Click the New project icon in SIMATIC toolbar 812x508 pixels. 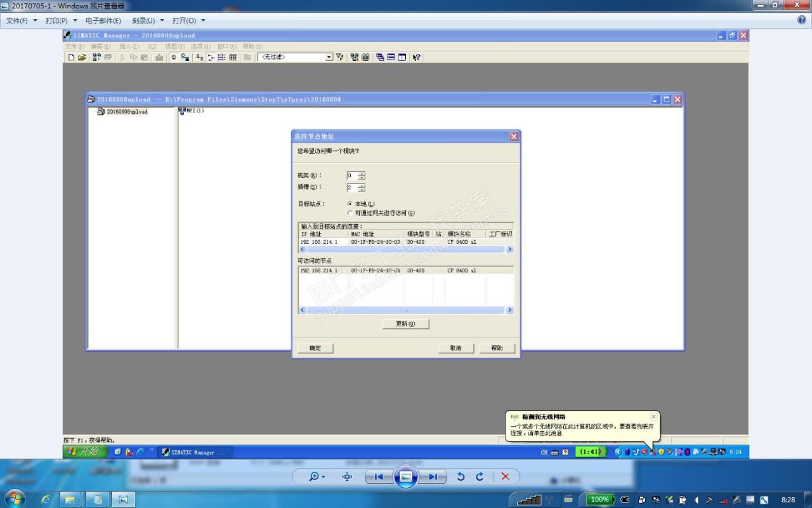coord(70,57)
